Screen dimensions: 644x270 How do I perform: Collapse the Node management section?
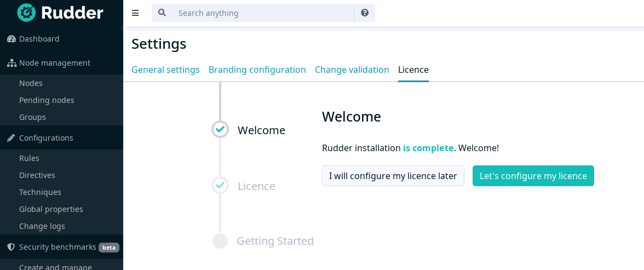(61, 63)
